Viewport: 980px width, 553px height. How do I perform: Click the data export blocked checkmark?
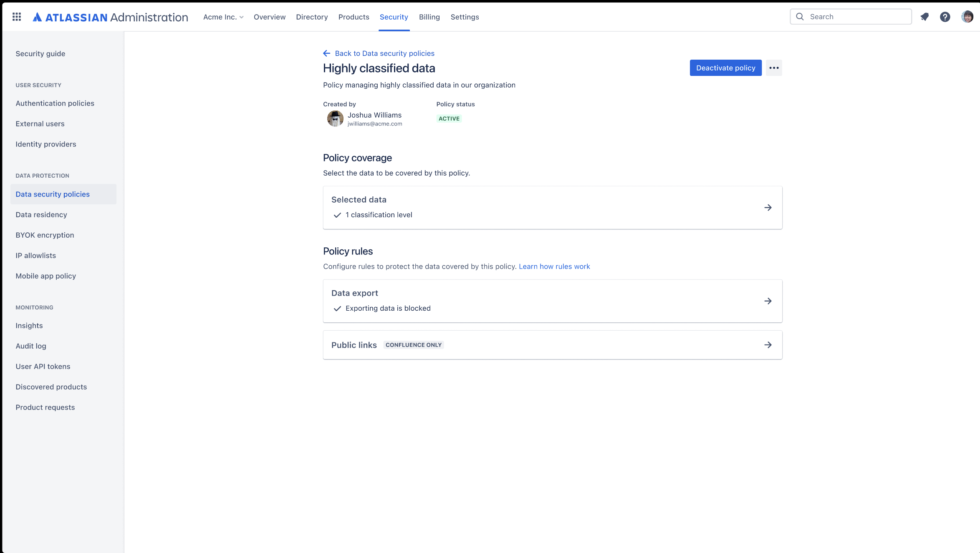coord(337,308)
